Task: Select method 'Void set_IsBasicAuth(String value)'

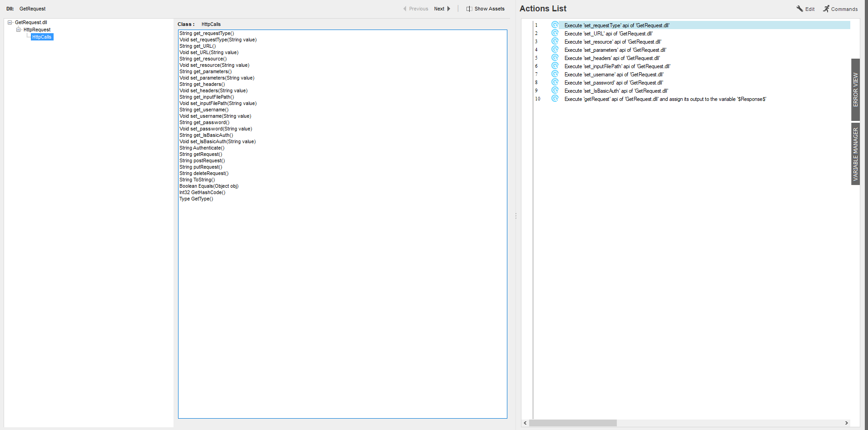Action: tap(218, 141)
